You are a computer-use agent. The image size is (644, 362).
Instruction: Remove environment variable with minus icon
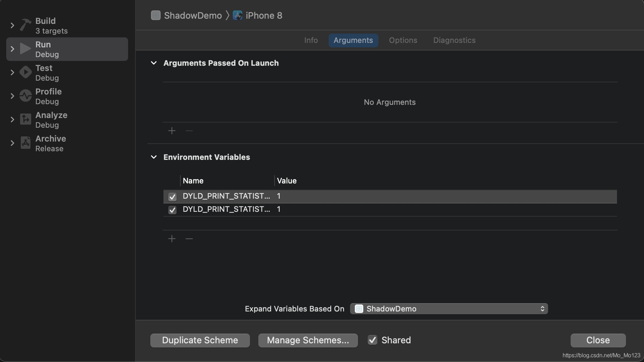coord(189,239)
